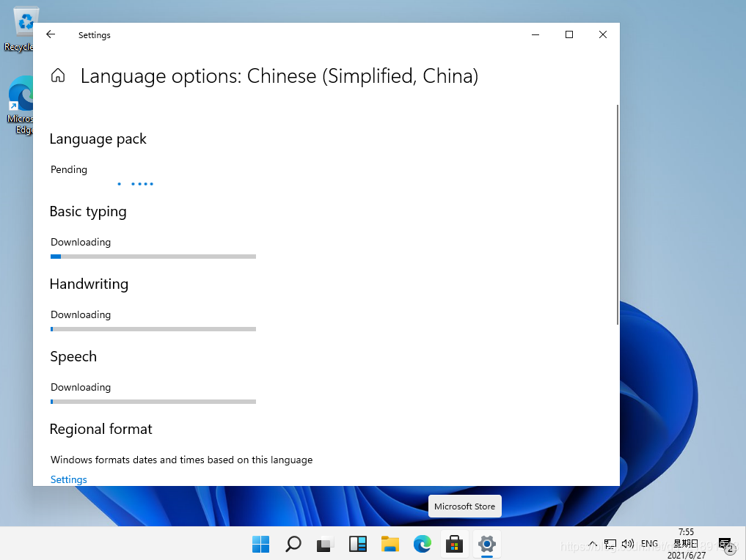Screen dimensions: 746x560
Task: Click the Downloading status under Basic typing
Action: click(81, 242)
